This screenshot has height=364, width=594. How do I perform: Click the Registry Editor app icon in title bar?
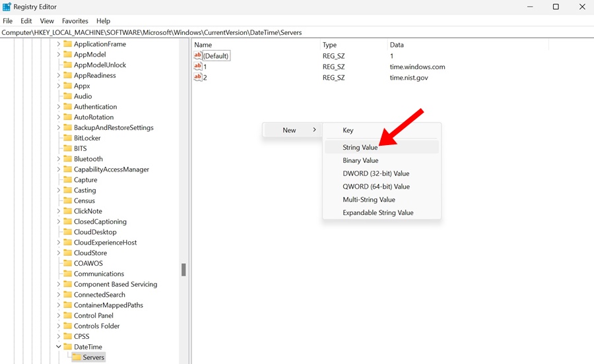7,7
